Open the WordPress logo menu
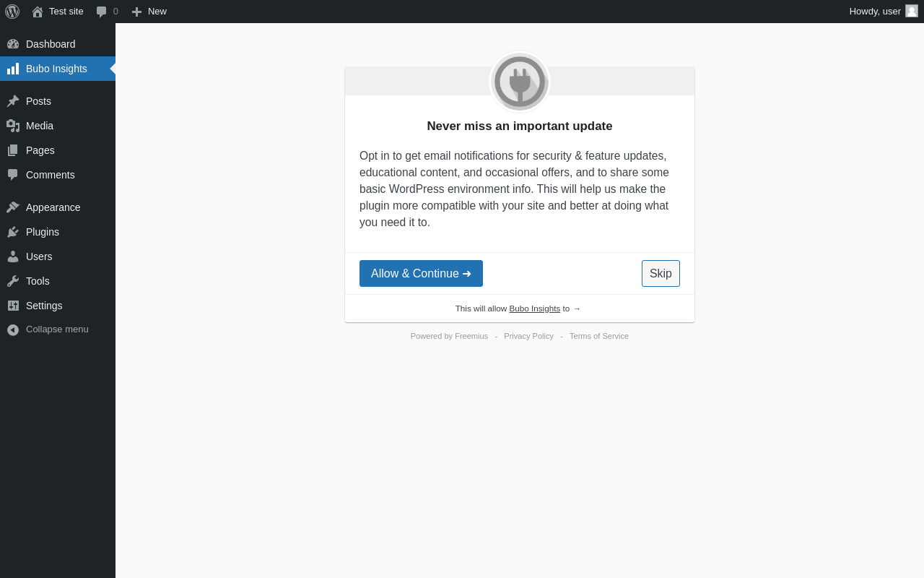Image resolution: width=924 pixels, height=578 pixels. click(x=12, y=12)
